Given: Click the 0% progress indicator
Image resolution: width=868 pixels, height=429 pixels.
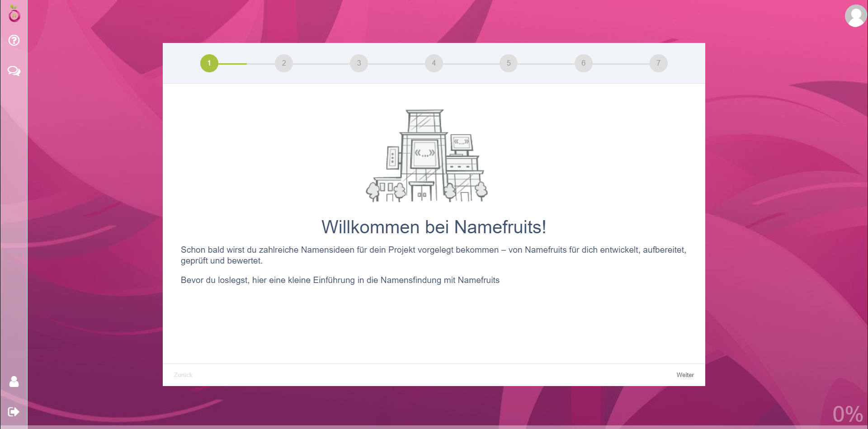Looking at the screenshot, I should 848,414.
